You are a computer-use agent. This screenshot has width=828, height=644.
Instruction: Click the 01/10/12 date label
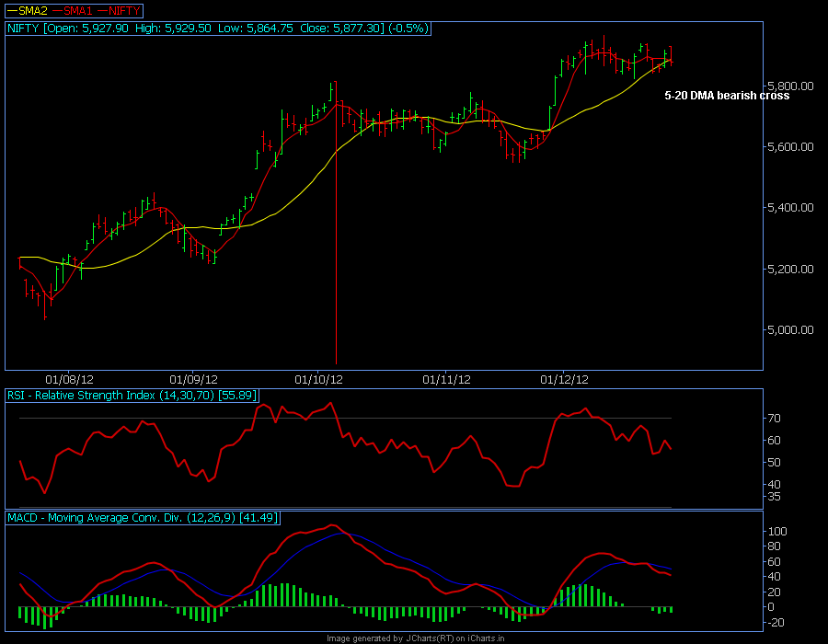[318, 380]
